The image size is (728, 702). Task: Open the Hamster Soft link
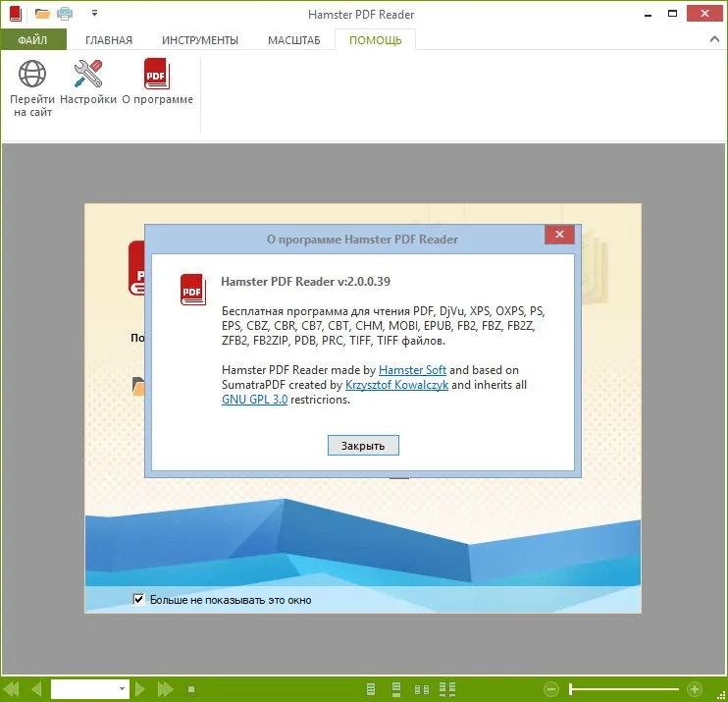click(x=412, y=370)
